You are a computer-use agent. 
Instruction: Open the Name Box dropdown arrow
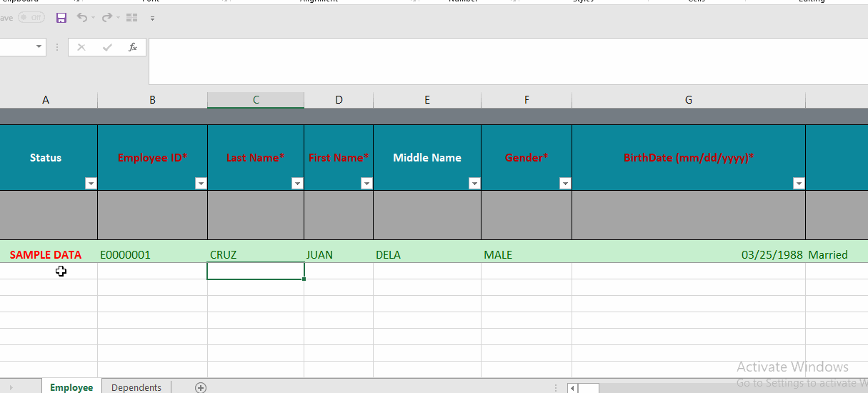[x=39, y=47]
